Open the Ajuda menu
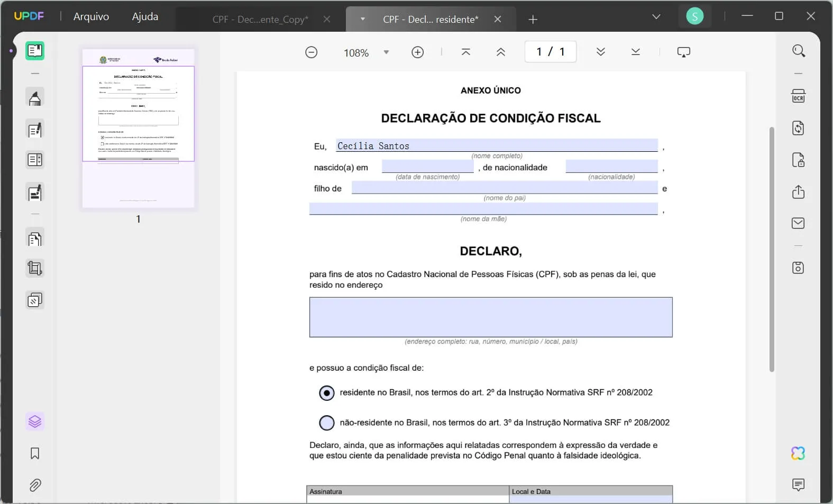The height and width of the screenshot is (504, 833). point(145,16)
